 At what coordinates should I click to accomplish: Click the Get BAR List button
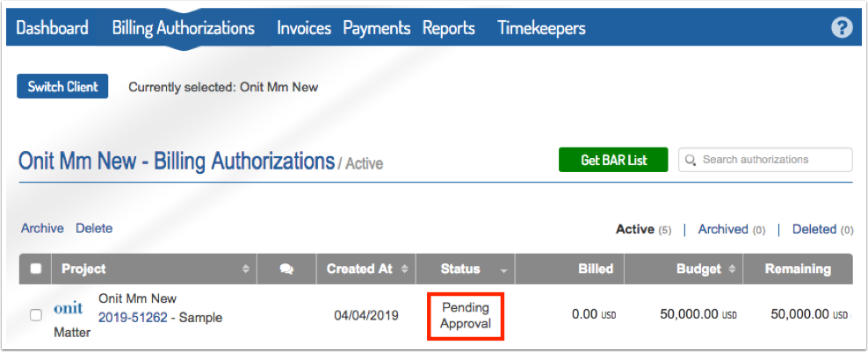coord(613,160)
